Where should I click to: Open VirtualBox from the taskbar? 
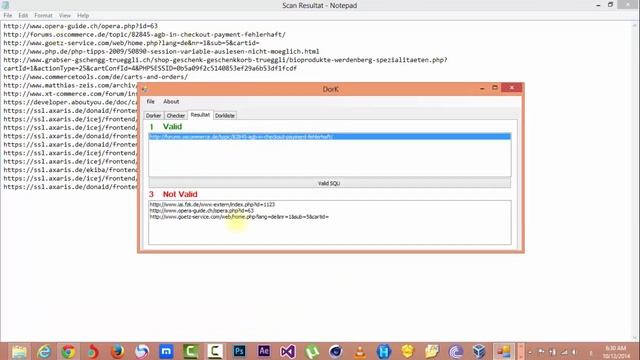point(479,351)
